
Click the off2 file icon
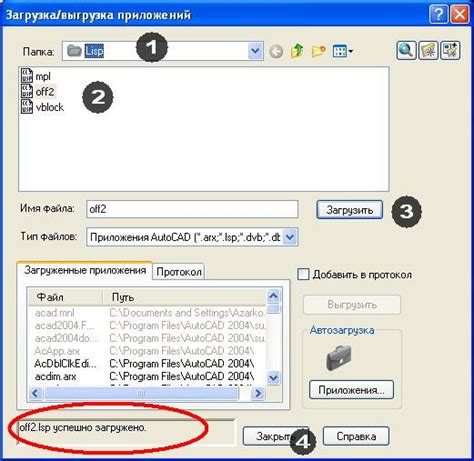(27, 91)
